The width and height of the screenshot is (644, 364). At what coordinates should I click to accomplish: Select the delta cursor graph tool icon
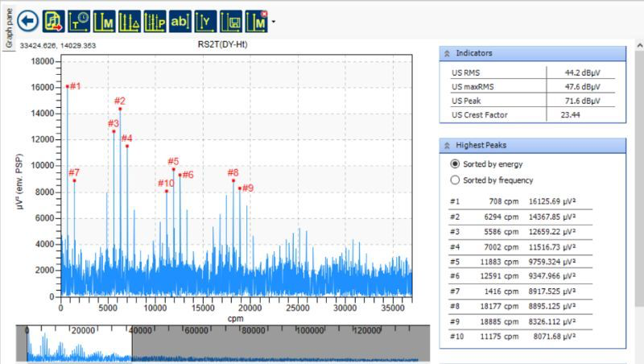130,22
